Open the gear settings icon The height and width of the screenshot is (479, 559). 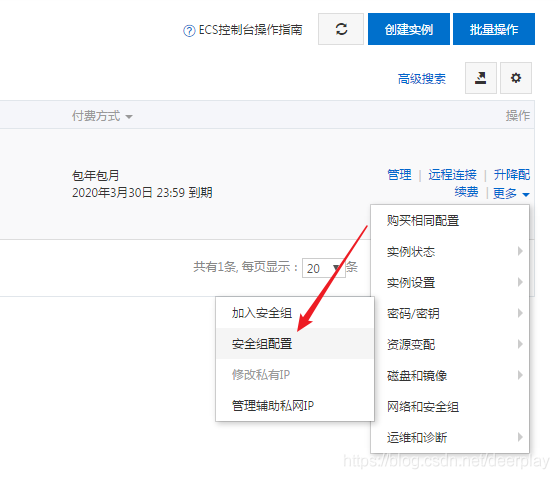[x=516, y=78]
